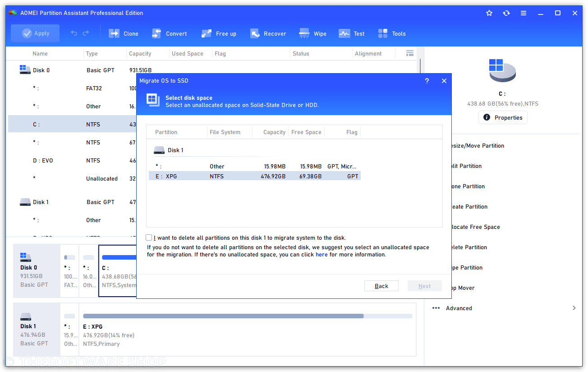
Task: Select Disk 1 row in the dialog list
Action: [255, 150]
